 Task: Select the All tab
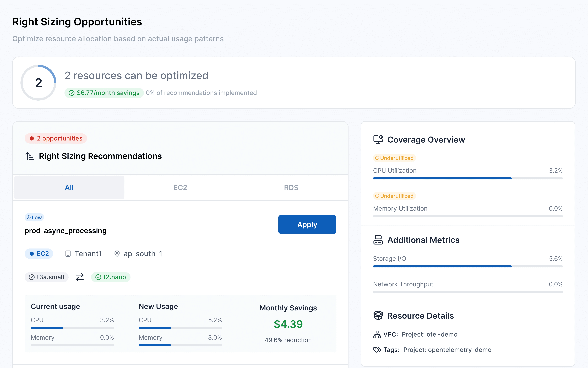pos(69,187)
